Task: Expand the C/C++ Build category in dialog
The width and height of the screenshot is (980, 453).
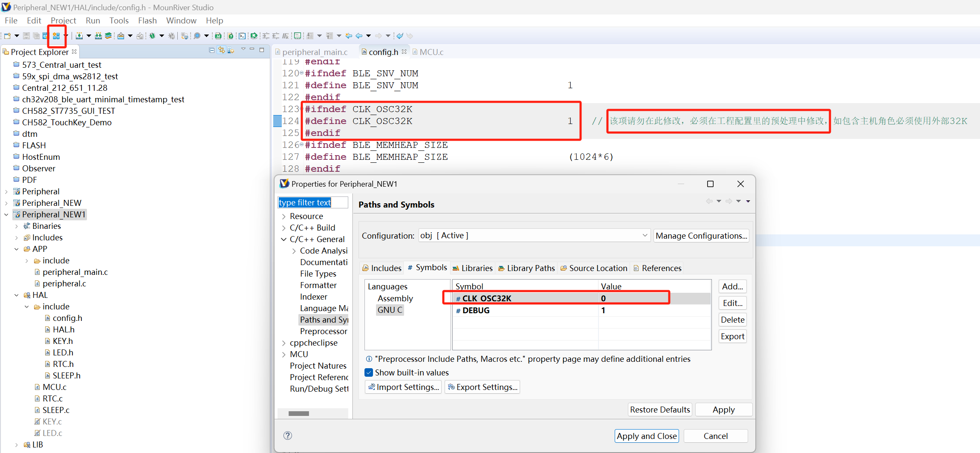Action: pos(284,228)
